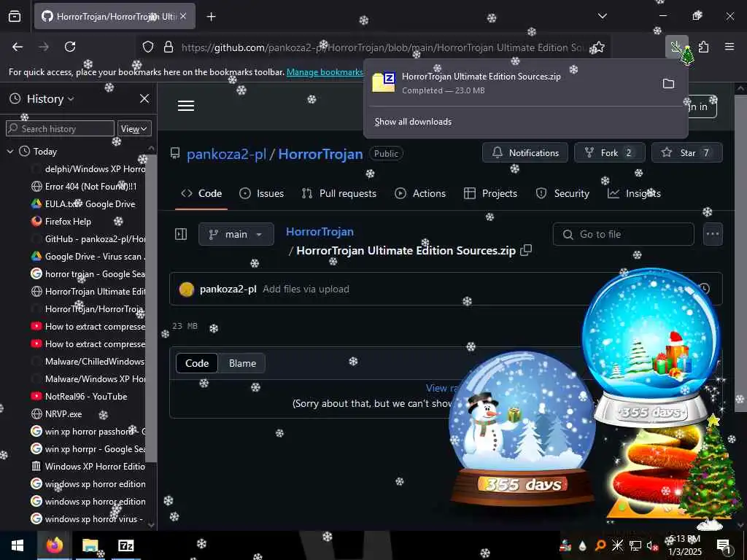Screen dimensions: 747x560
Task: Click the taskbar volume speaker icon
Action: pyautogui.click(x=651, y=546)
